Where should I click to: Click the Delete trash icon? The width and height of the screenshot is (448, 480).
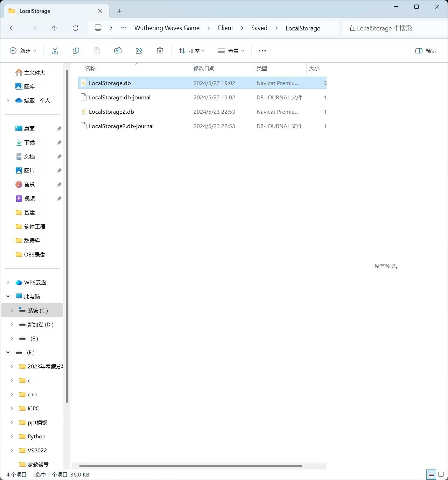click(160, 51)
